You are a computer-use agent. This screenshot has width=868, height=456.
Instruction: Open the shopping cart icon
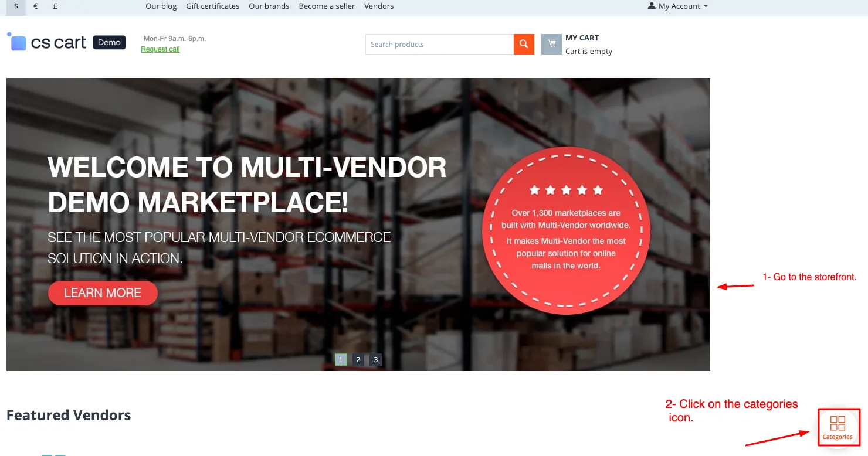coord(551,45)
